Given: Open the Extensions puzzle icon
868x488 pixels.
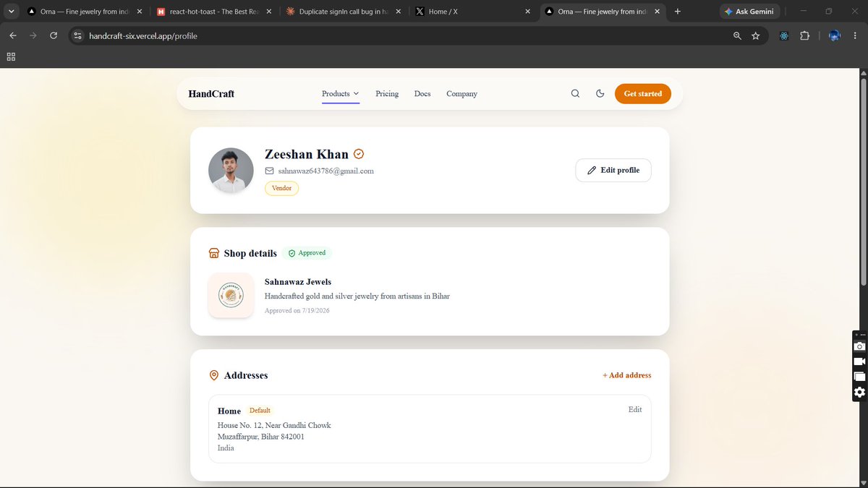Looking at the screenshot, I should coord(804,35).
